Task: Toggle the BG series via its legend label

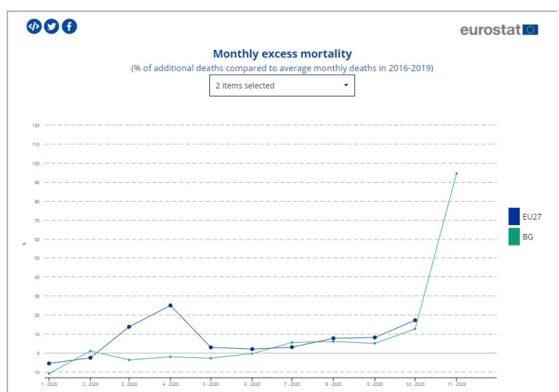Action: [x=530, y=236]
